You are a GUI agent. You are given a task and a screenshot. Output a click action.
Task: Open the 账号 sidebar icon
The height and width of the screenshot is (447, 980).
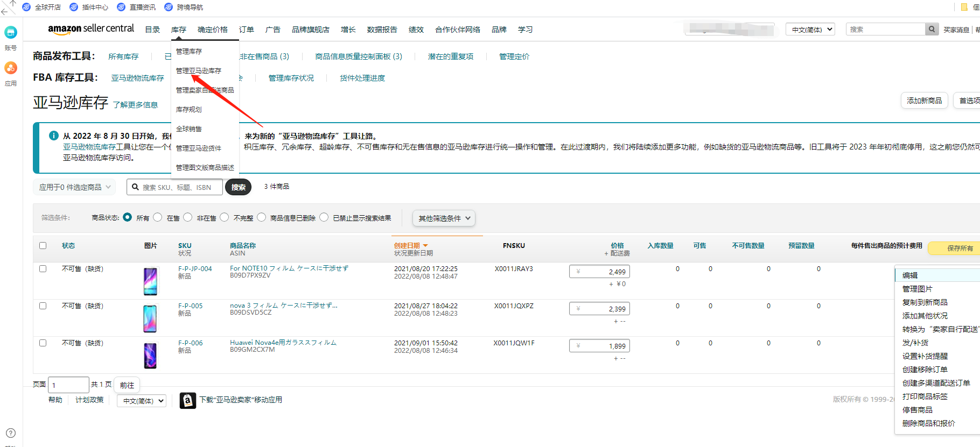[x=11, y=32]
